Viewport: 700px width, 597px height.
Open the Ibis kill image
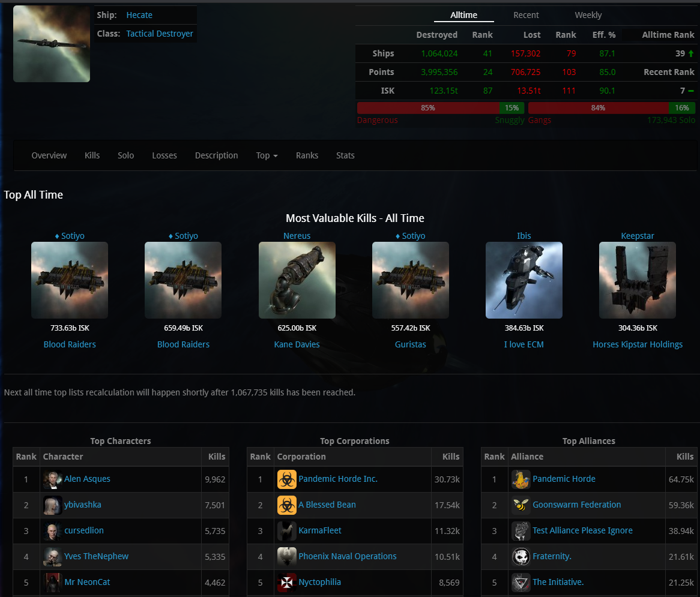524,280
